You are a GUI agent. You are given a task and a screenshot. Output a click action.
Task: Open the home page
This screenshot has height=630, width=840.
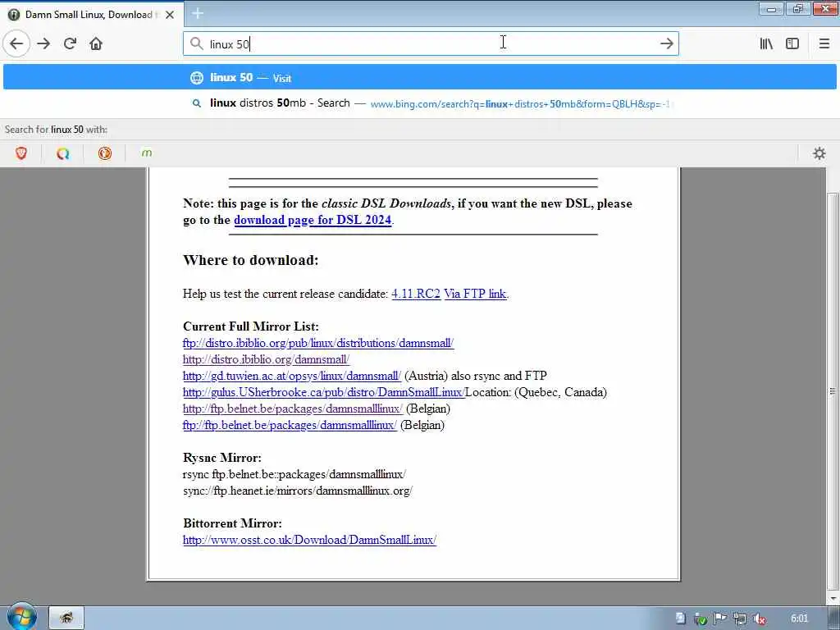(96, 43)
